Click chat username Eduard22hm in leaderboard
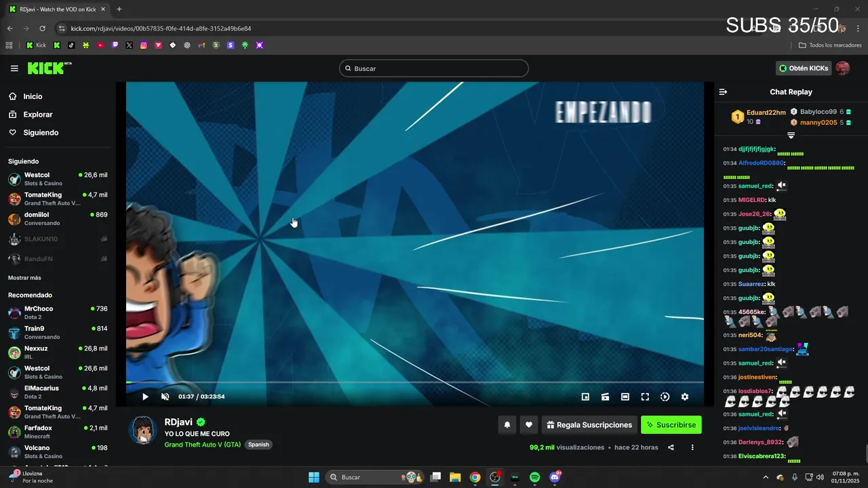The height and width of the screenshot is (488, 868). (x=766, y=113)
